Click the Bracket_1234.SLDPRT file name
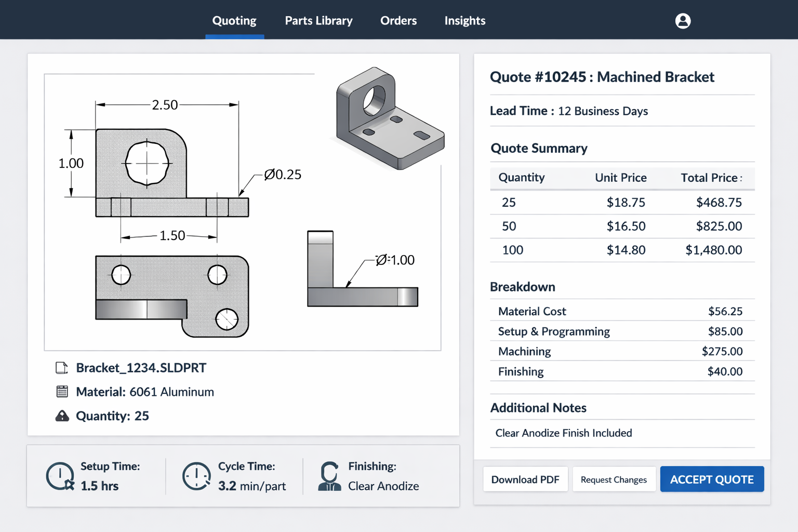The height and width of the screenshot is (532, 798). 141,368
